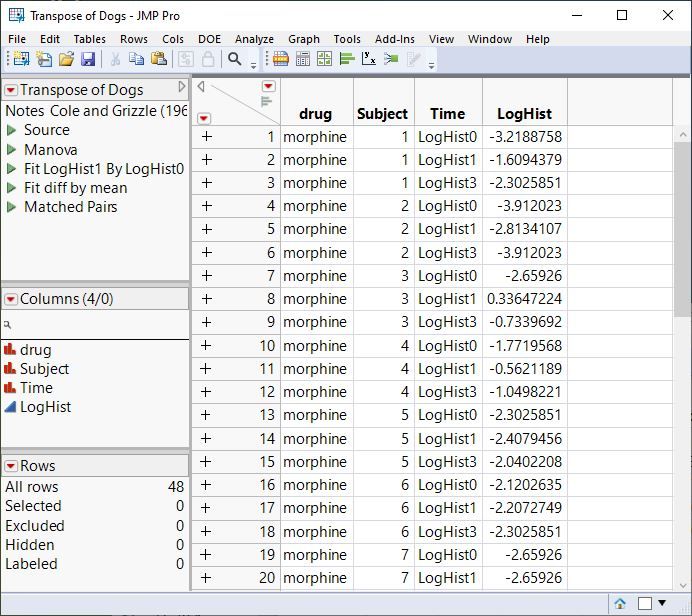Screen dimensions: 692x616
Task: Open the Analyze menu
Action: tap(254, 39)
